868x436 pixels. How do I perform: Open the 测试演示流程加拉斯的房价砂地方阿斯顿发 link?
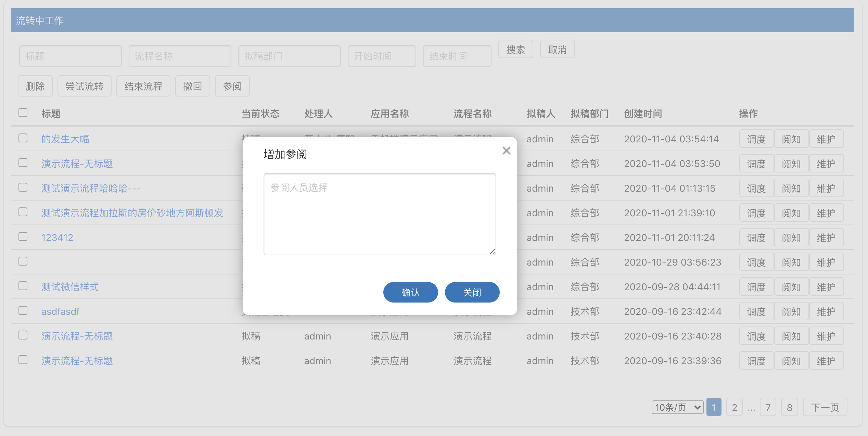click(132, 213)
